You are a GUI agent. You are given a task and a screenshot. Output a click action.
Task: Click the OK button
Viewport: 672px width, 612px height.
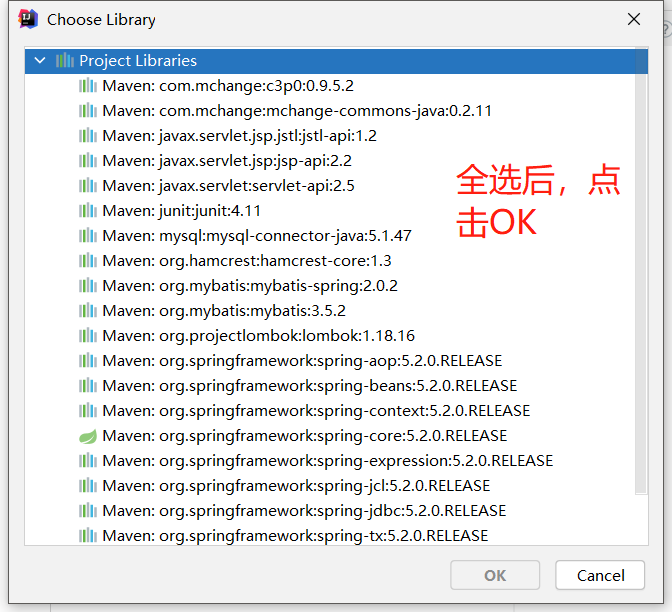(495, 575)
